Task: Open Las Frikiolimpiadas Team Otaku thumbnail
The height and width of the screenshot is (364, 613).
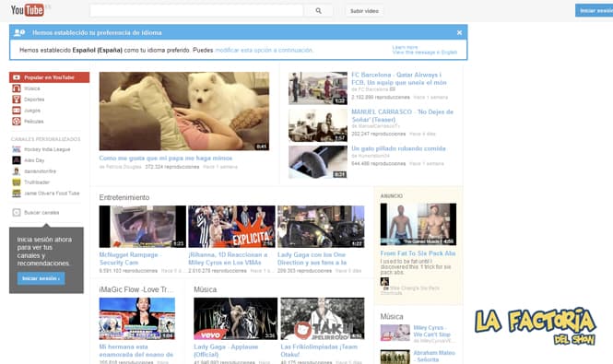Action: click(323, 319)
